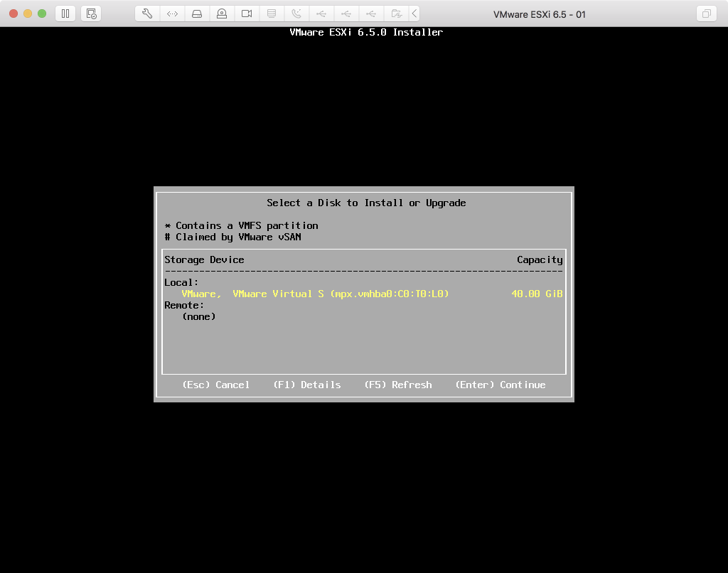Open virtual machine settings wrench
Screen dimensions: 728x573
point(147,14)
